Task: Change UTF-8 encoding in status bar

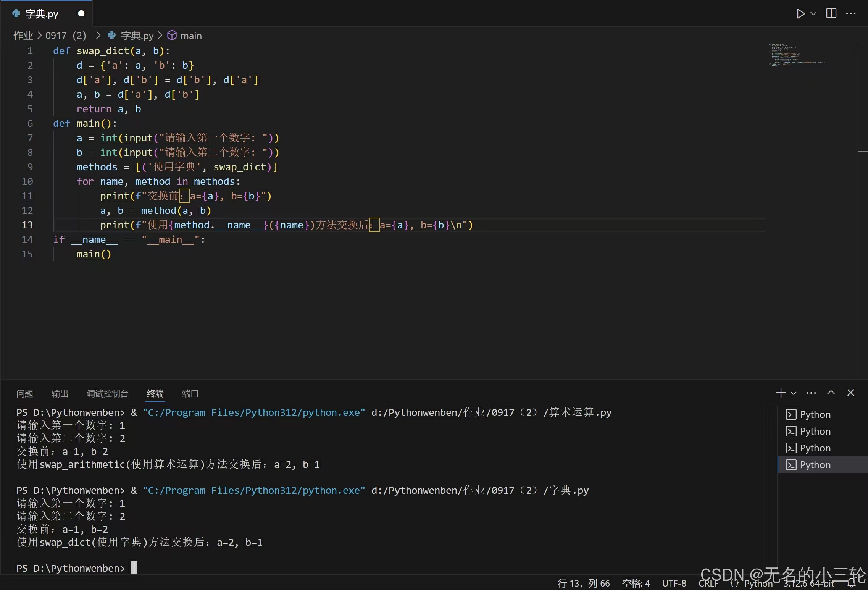Action: tap(674, 583)
